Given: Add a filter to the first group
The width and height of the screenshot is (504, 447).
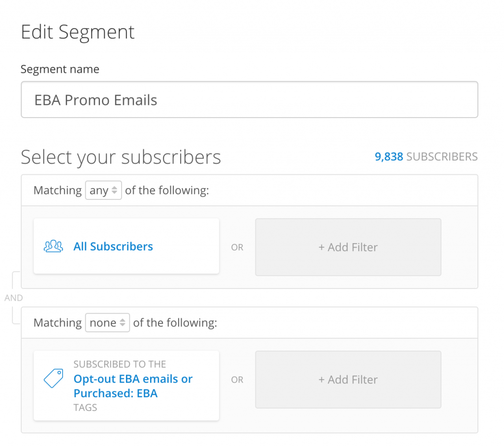Looking at the screenshot, I should pos(348,247).
